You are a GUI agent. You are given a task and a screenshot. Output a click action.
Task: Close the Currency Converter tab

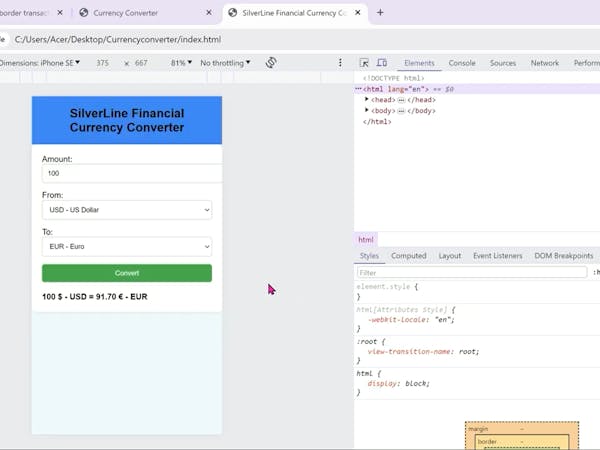[x=209, y=13]
